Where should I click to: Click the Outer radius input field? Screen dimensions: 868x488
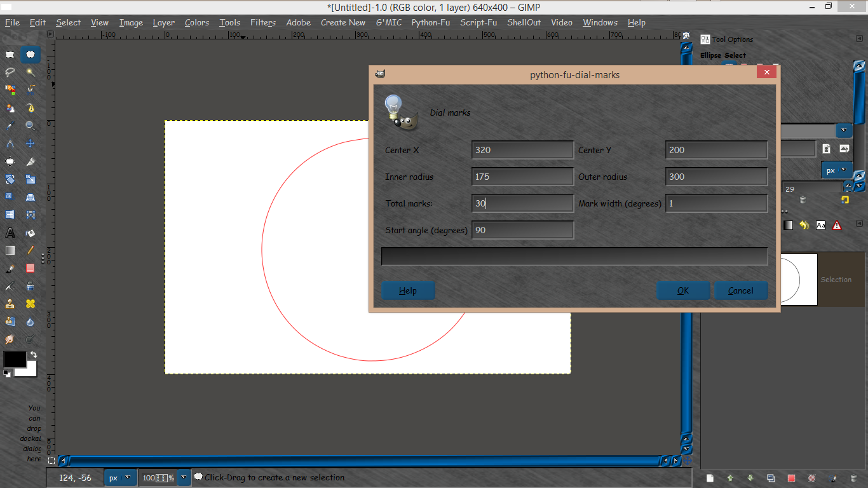717,177
